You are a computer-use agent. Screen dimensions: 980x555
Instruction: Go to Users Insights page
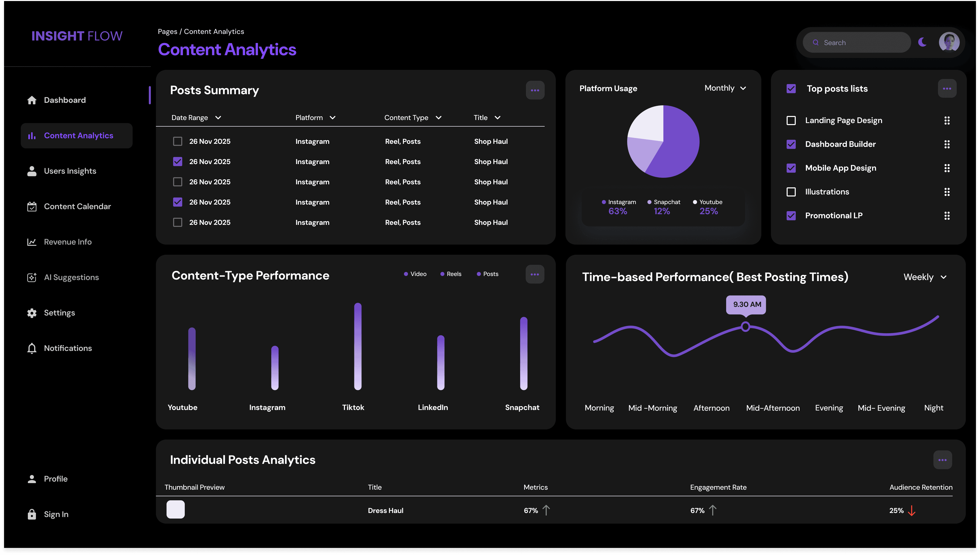pyautogui.click(x=70, y=171)
